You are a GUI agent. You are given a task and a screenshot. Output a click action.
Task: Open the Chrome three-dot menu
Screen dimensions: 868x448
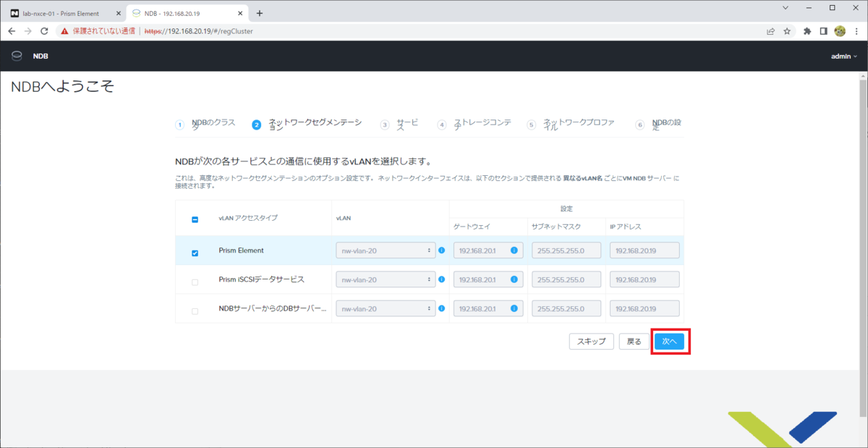click(x=856, y=31)
